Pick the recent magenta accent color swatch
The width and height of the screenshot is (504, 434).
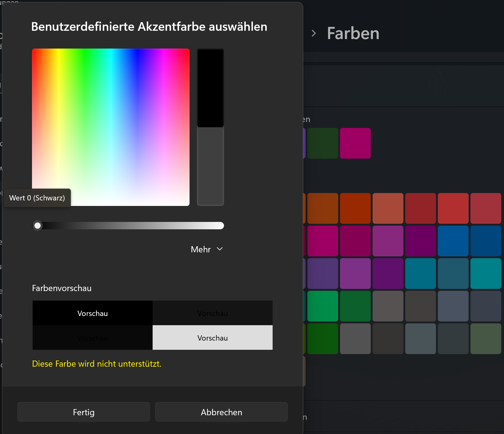coord(355,143)
